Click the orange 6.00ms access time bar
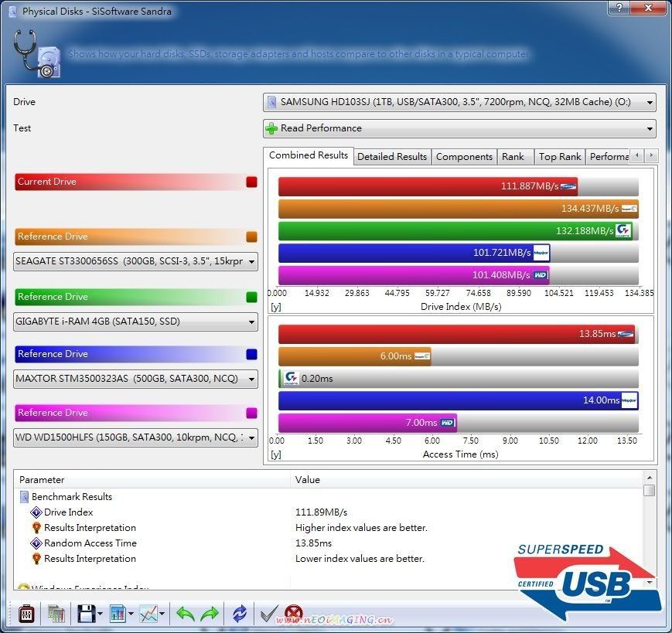The height and width of the screenshot is (633, 672). coord(354,356)
